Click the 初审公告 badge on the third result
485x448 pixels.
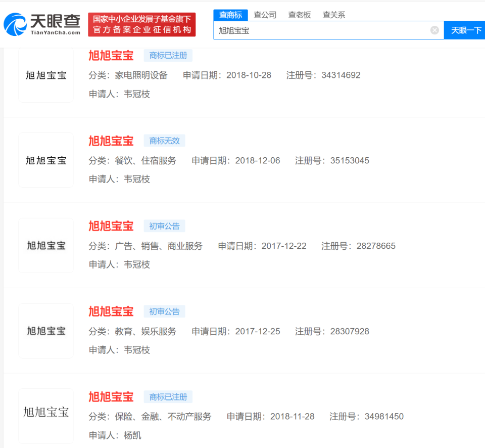click(x=164, y=226)
